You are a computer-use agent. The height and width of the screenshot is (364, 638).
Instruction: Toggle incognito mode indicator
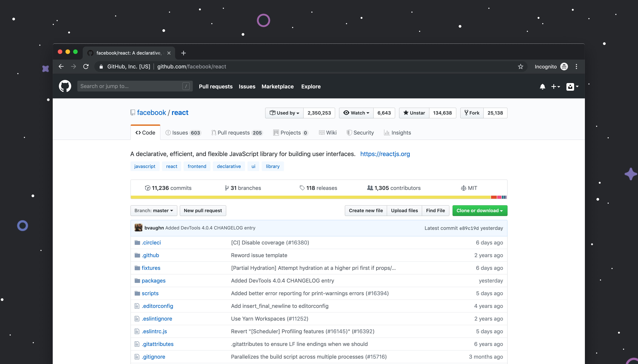tap(565, 66)
